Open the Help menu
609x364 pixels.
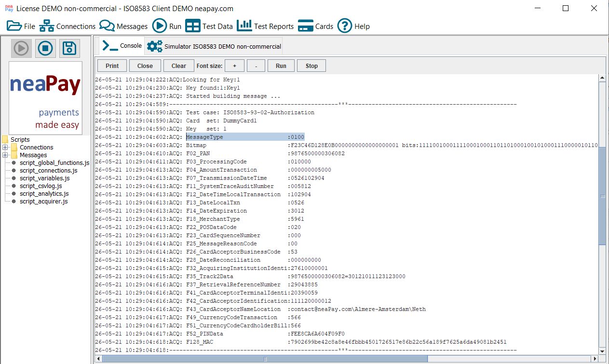353,26
